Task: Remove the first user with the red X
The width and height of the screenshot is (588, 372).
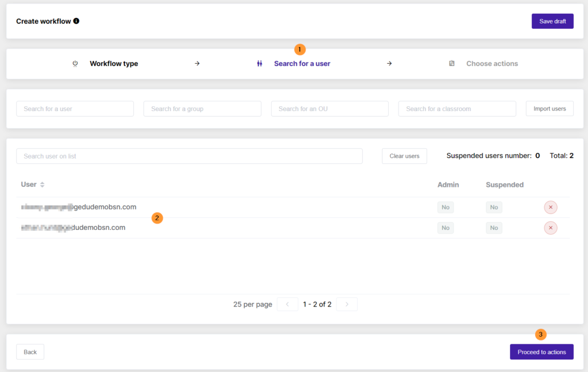Action: coord(550,207)
